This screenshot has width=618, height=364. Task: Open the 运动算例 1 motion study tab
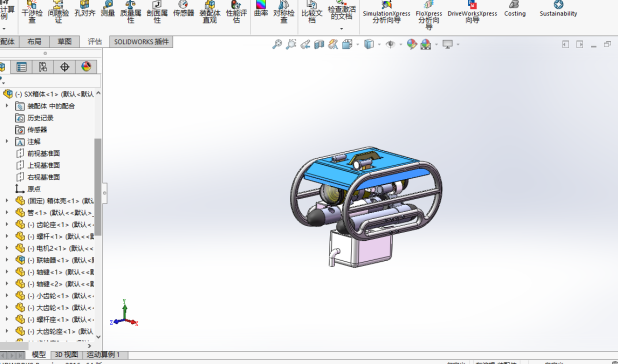(x=103, y=355)
